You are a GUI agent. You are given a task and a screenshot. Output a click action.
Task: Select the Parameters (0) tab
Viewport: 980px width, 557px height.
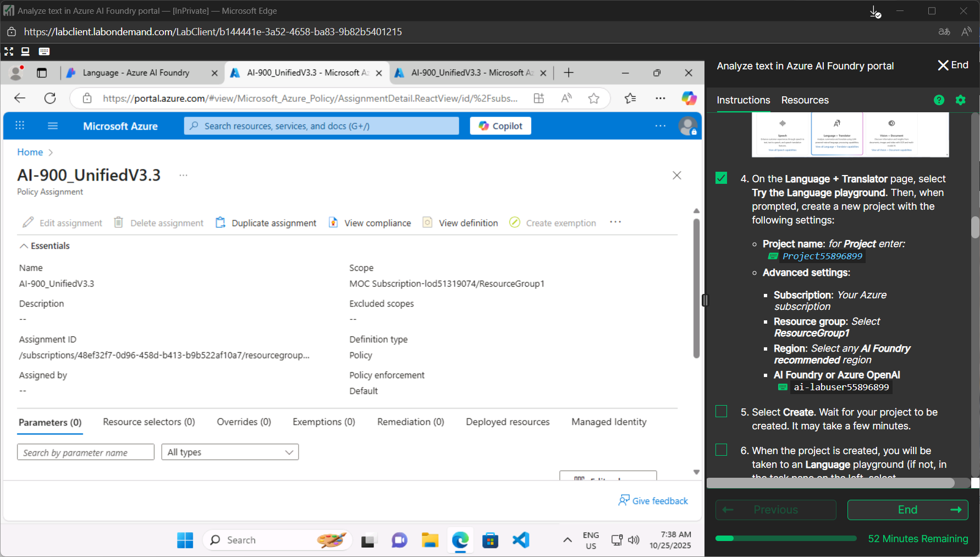pos(50,423)
